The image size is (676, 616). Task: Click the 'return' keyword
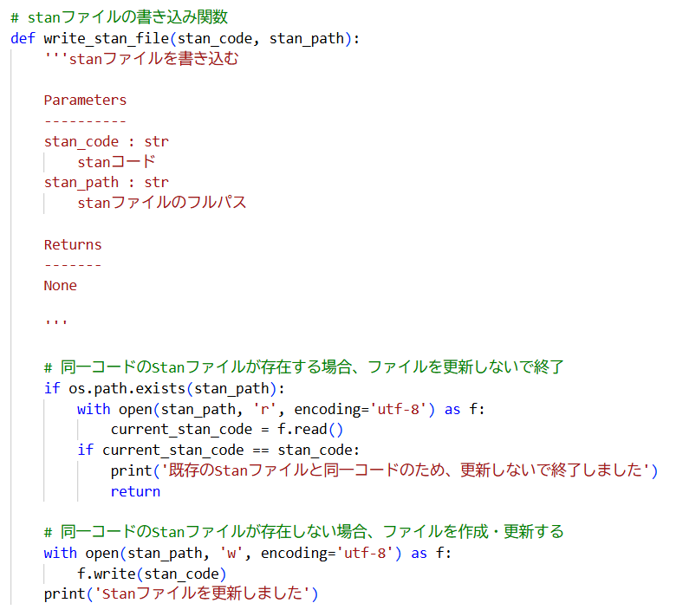135,491
